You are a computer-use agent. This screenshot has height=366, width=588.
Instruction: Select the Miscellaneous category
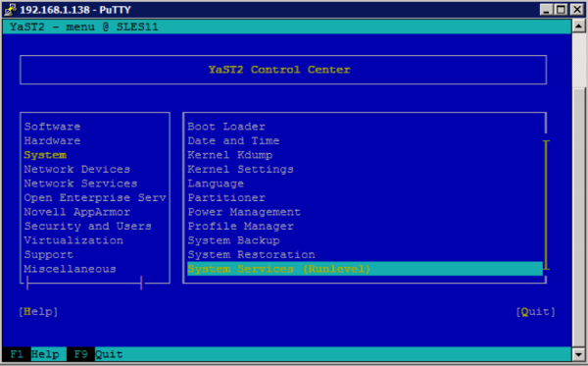tap(71, 269)
